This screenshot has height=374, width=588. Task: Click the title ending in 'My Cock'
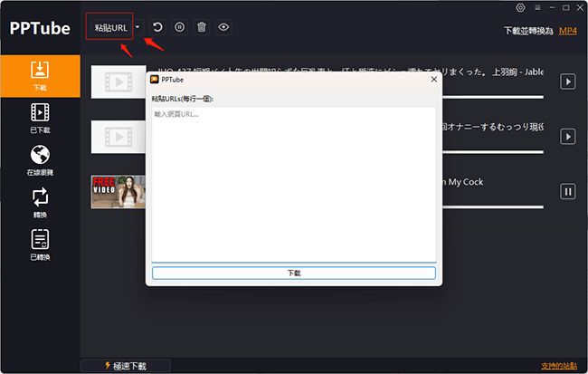point(463,182)
